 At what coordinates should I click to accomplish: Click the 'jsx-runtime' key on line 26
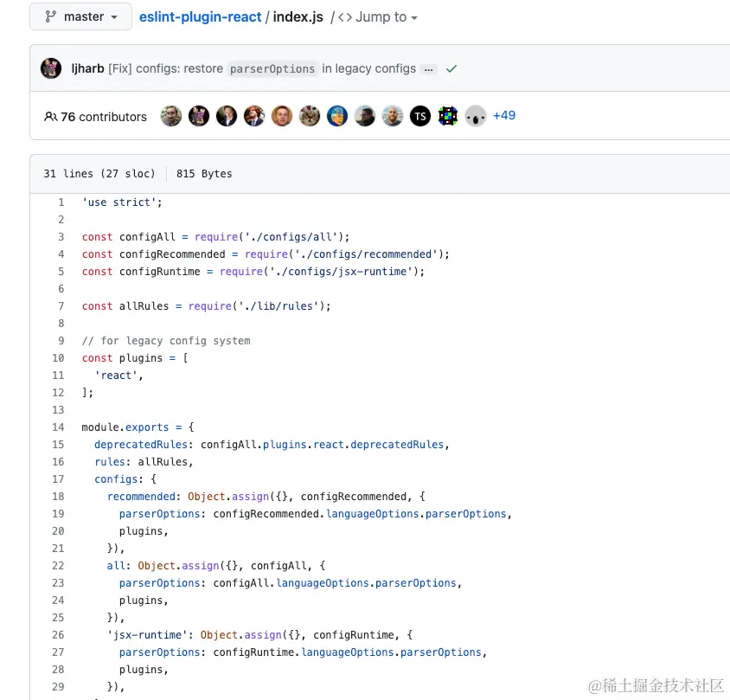147,635
